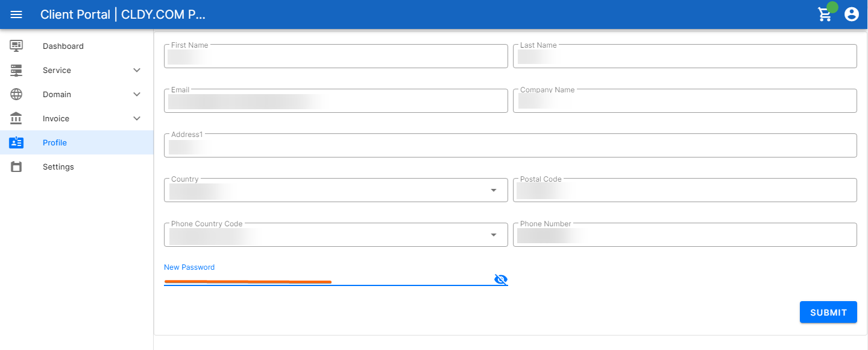Click the Dashboard monitor icon
The height and width of the screenshot is (350, 868).
pyautogui.click(x=16, y=46)
